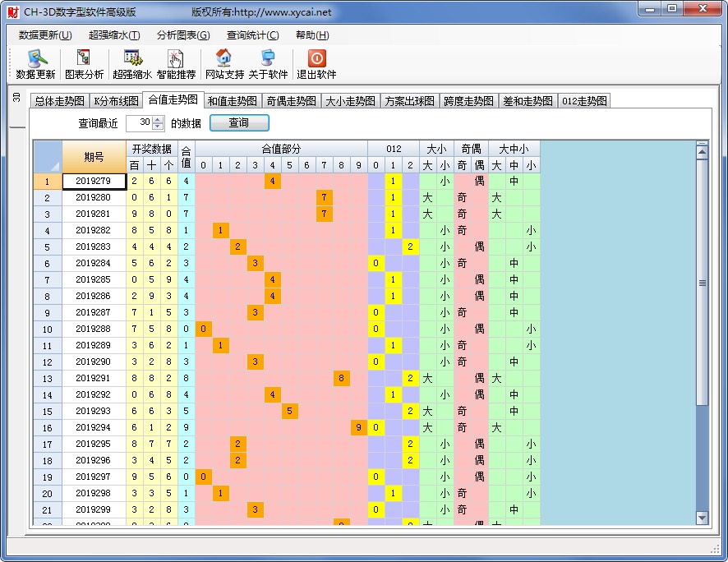
Task: Select the row with period 2019285
Action: (x=93, y=279)
